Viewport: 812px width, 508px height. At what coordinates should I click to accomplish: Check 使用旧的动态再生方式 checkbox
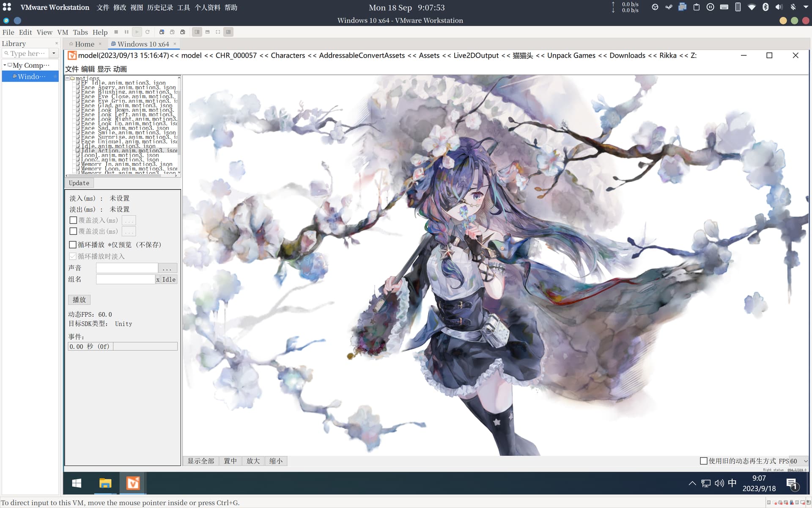pos(704,461)
